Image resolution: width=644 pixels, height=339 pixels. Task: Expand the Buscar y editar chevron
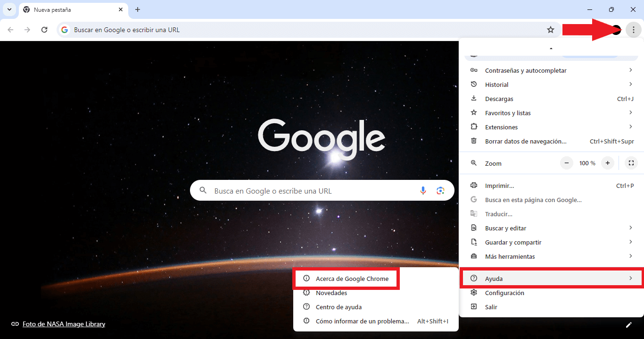click(631, 228)
